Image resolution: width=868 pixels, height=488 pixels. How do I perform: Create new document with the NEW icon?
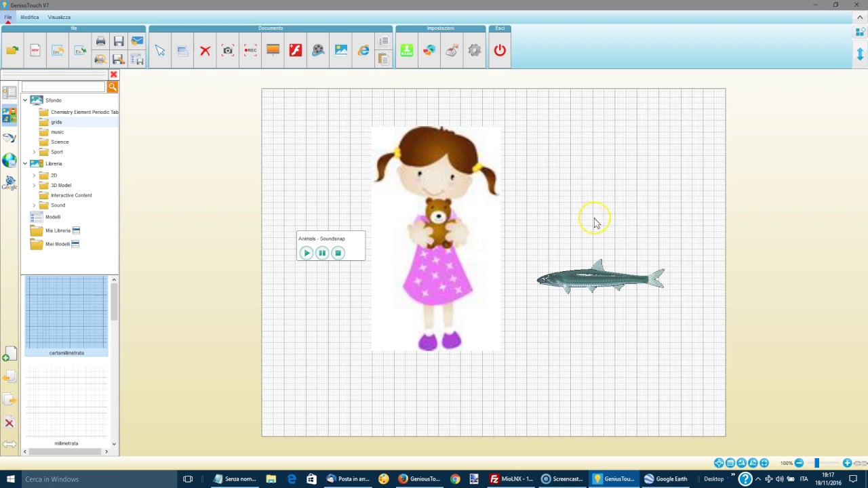(x=35, y=50)
